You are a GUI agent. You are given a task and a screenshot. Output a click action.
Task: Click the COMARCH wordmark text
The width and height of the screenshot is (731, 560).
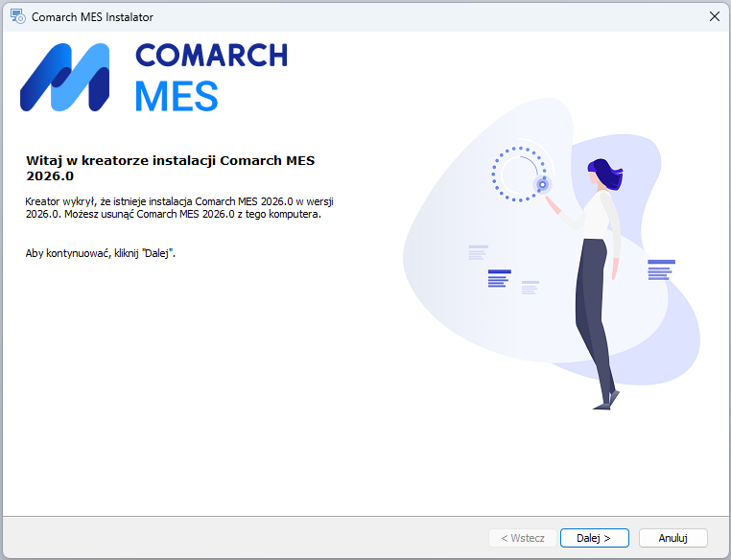pyautogui.click(x=211, y=56)
